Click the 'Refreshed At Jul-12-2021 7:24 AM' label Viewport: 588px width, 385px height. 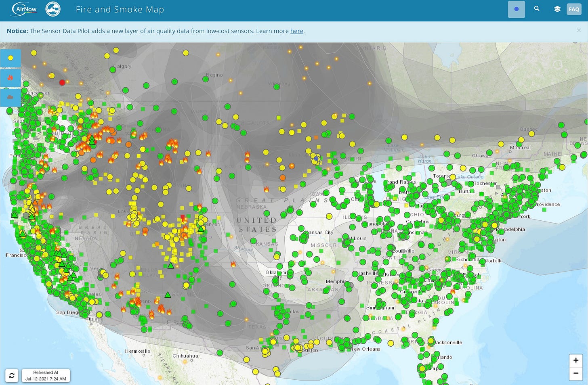coord(46,376)
